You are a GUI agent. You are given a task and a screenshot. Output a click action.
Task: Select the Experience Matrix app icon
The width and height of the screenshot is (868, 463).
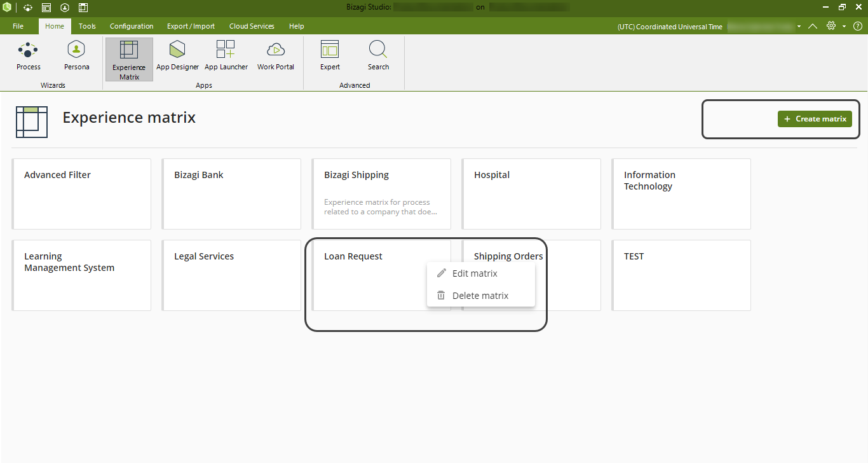point(129,59)
